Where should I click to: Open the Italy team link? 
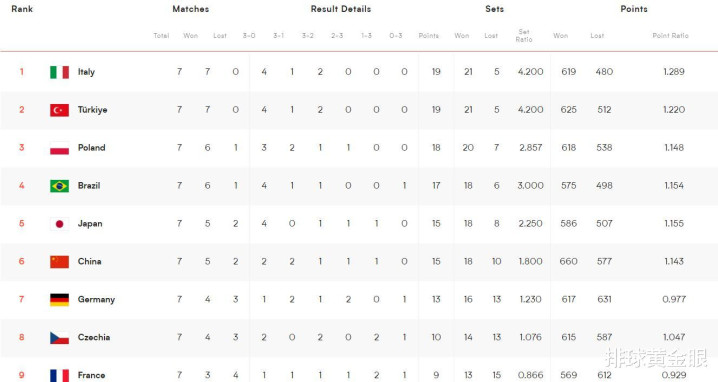tap(86, 72)
